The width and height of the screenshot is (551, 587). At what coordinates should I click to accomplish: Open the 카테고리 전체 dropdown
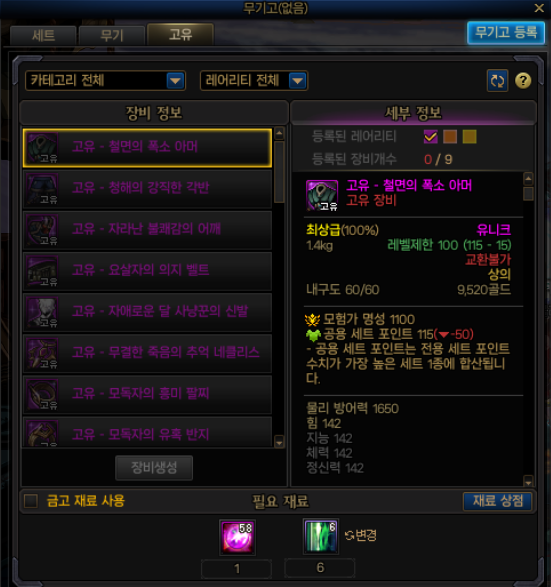105,80
